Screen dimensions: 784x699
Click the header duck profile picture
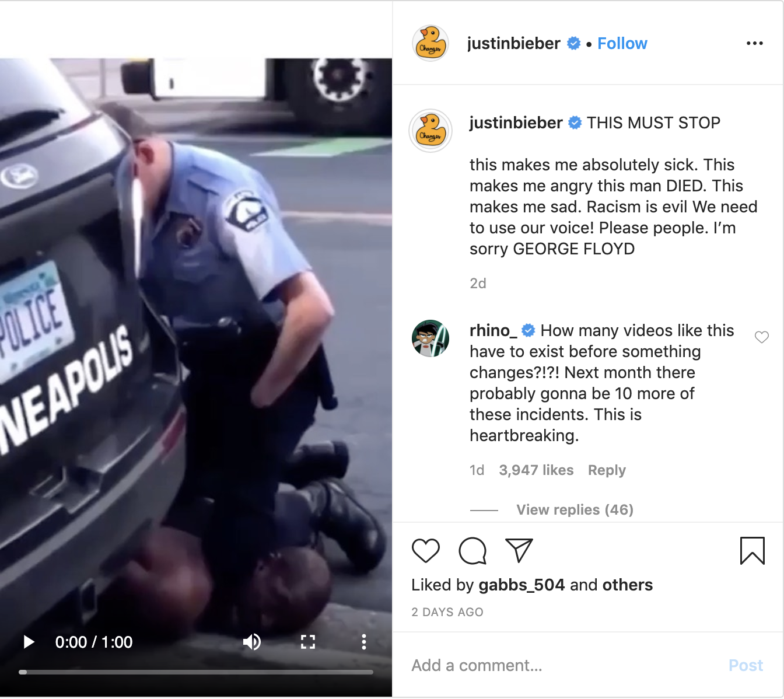[430, 43]
